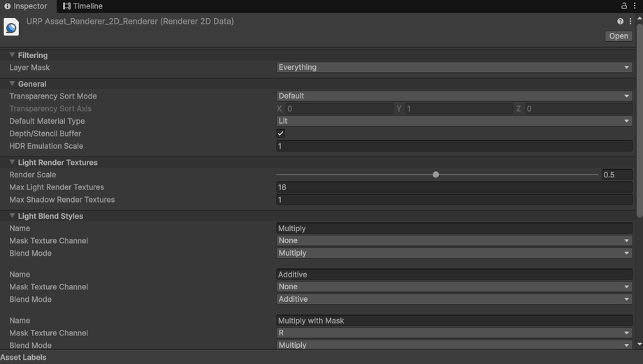Click the Render Scale value field
Viewport: 643px width, 364px height.
pyautogui.click(x=616, y=175)
